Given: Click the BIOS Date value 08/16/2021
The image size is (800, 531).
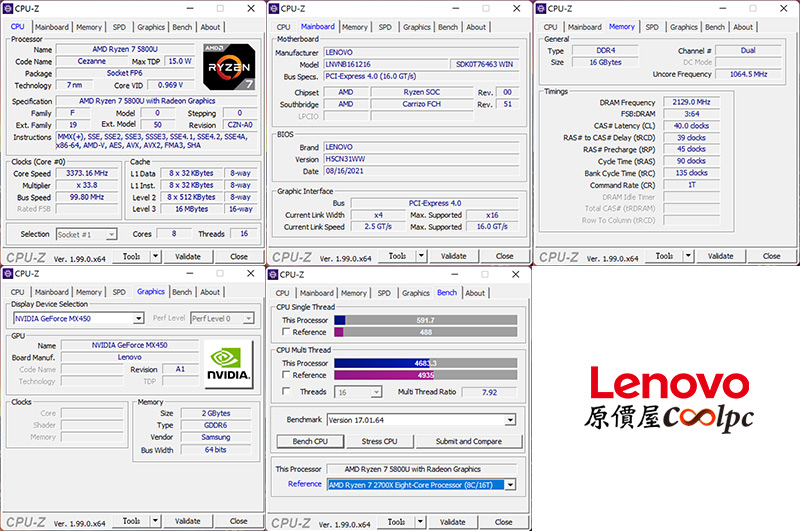Looking at the screenshot, I should pyautogui.click(x=421, y=171).
